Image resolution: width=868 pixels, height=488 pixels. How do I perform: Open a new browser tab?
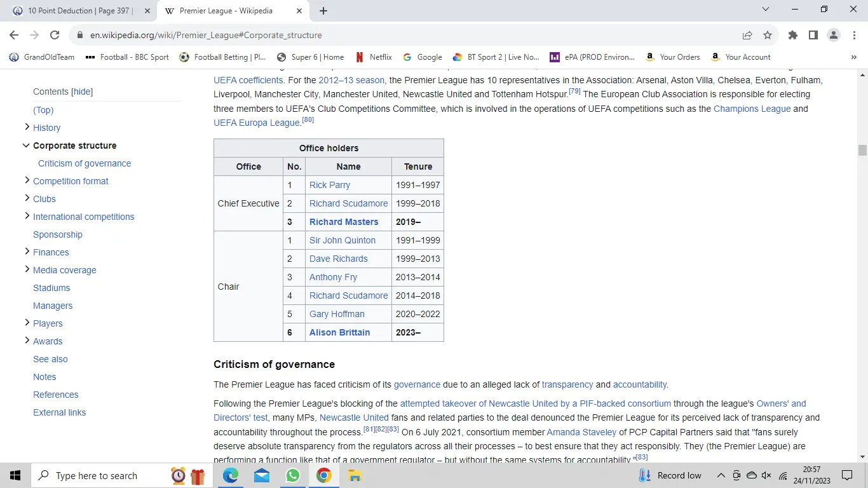(323, 11)
